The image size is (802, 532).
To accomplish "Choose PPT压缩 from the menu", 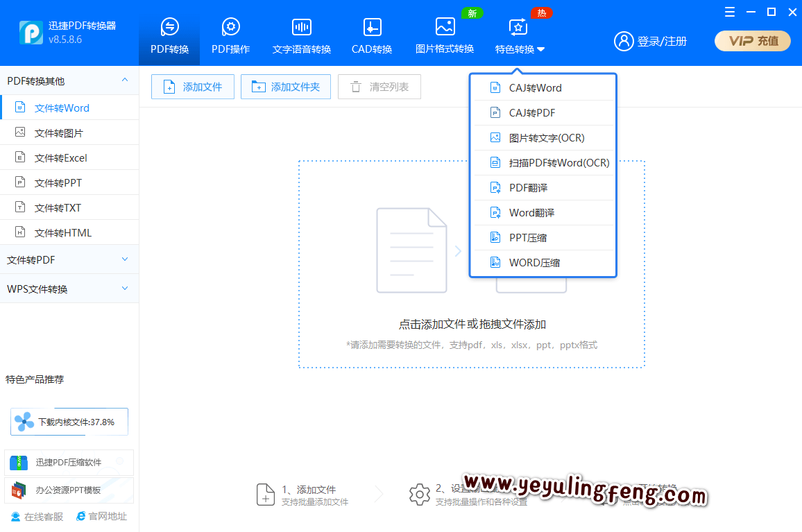I will 543,238.
